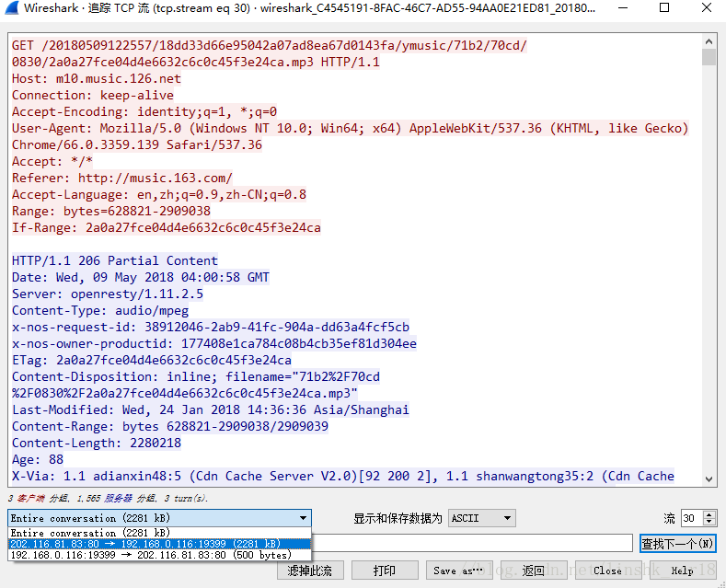Click the Help button
The width and height of the screenshot is (726, 588).
point(683,571)
